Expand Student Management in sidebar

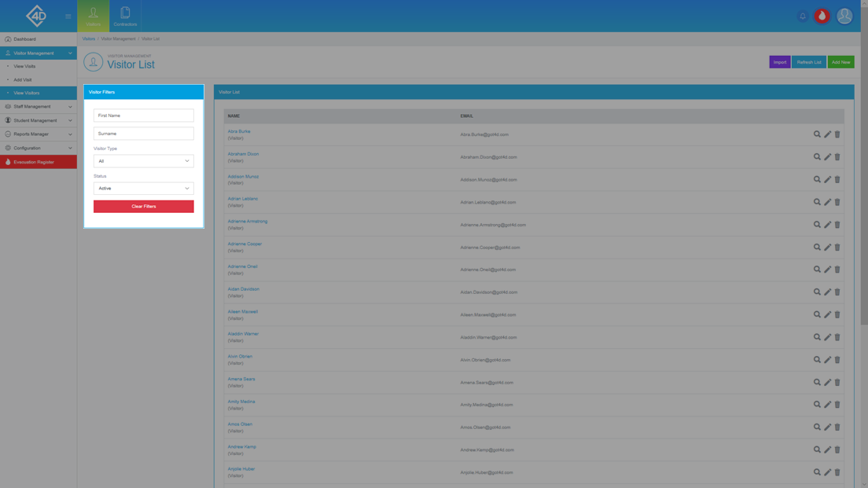tap(39, 120)
